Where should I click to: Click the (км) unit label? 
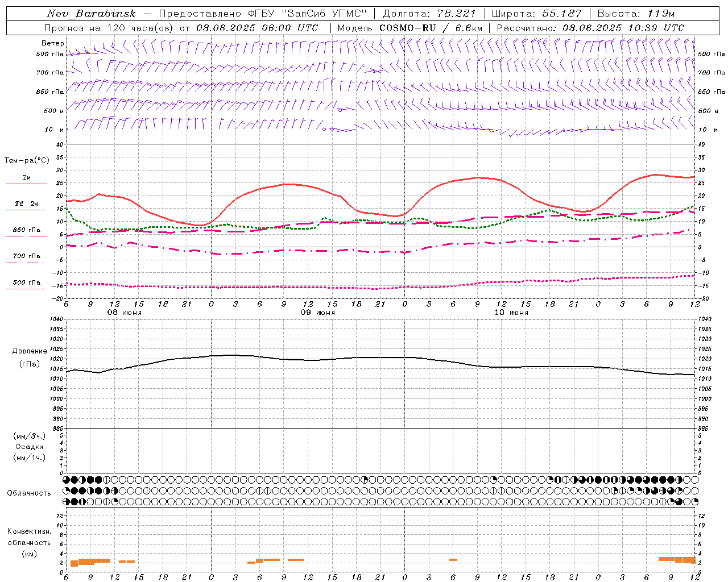[30, 554]
